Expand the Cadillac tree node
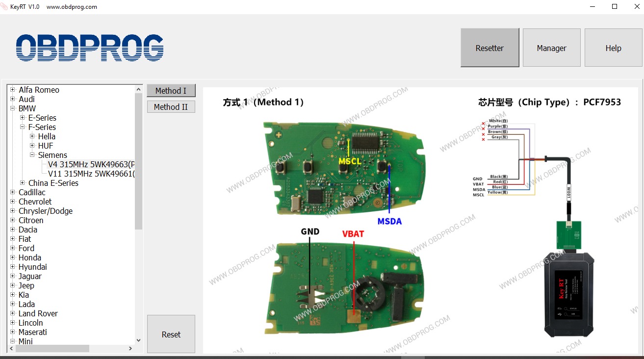 (x=13, y=192)
